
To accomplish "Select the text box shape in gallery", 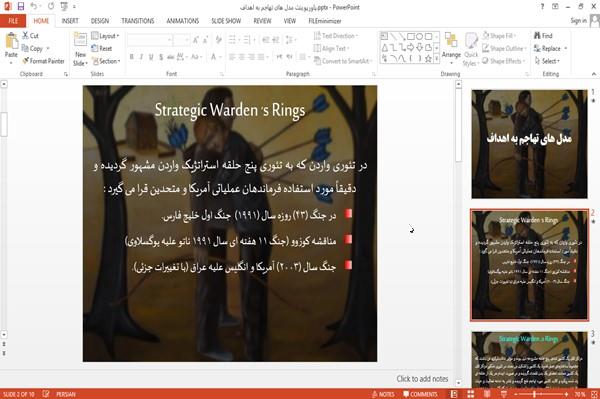I will pyautogui.click(x=384, y=37).
